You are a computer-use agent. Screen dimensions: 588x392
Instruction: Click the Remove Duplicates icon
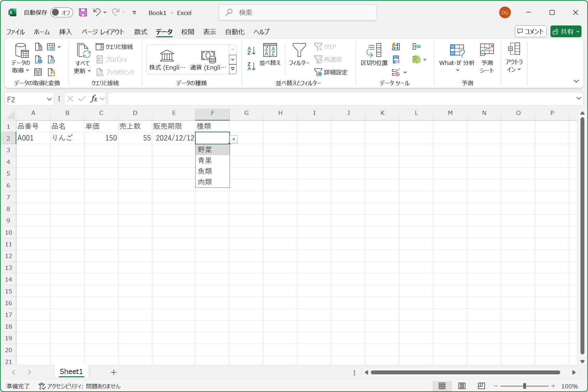[396, 60]
